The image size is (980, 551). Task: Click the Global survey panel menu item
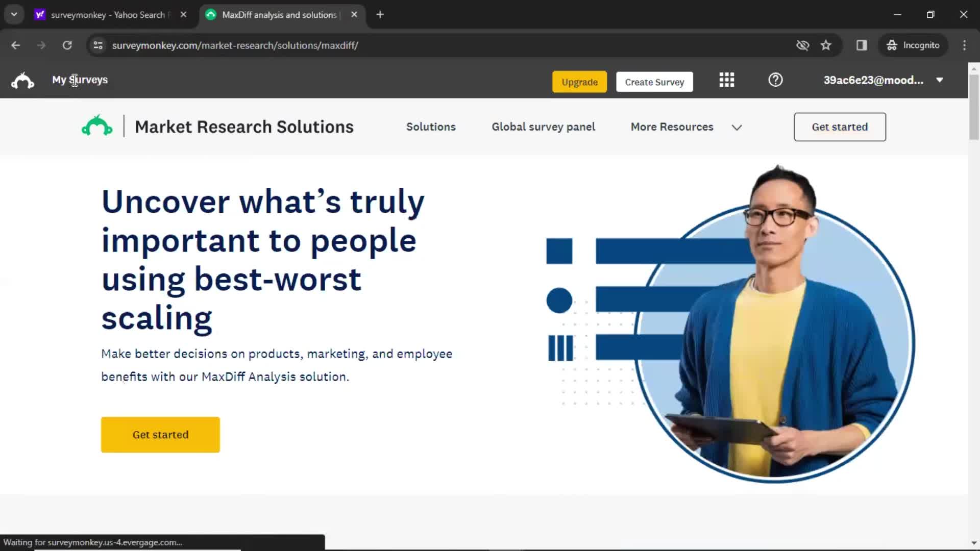click(543, 127)
